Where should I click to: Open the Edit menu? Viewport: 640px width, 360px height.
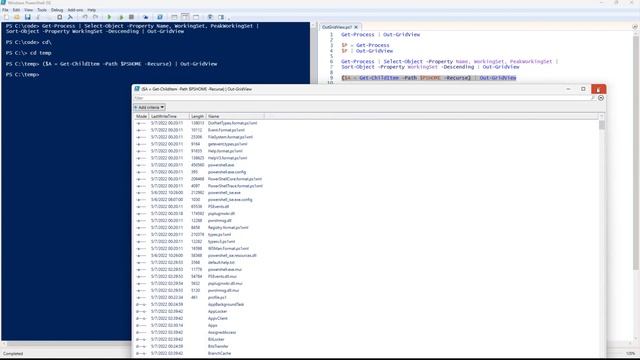16,10
